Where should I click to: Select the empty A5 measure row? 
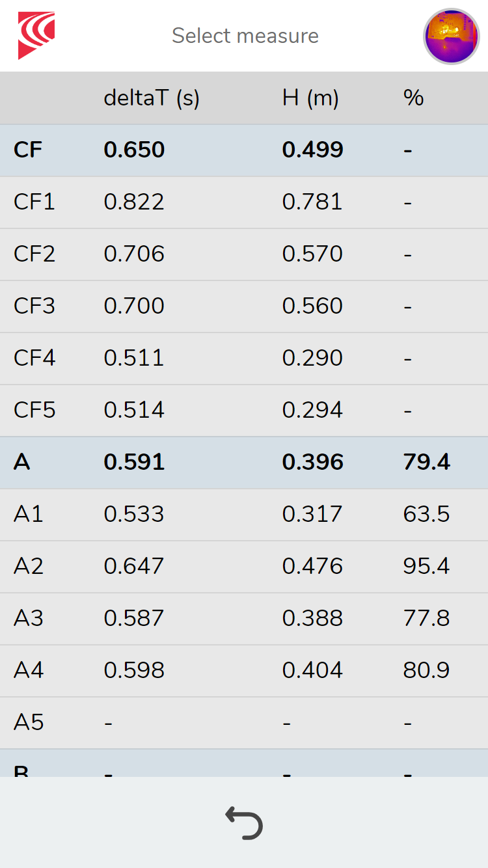[244, 723]
